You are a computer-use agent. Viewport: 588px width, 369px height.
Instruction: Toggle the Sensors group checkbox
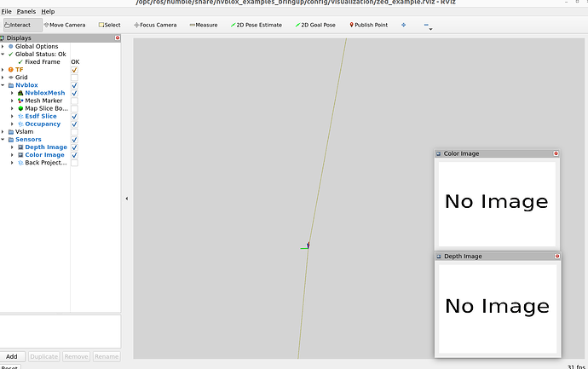pyautogui.click(x=74, y=140)
